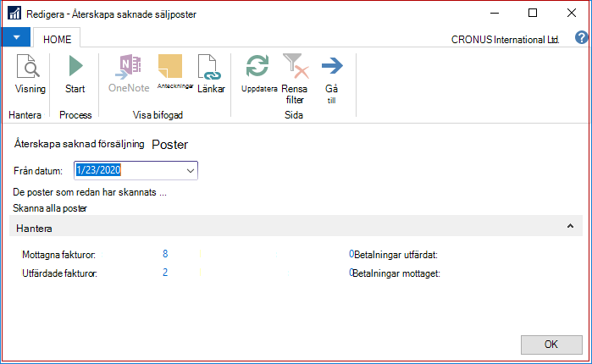The width and height of the screenshot is (592, 364).
Task: Open the Från datum dropdown arrow
Action: (191, 170)
